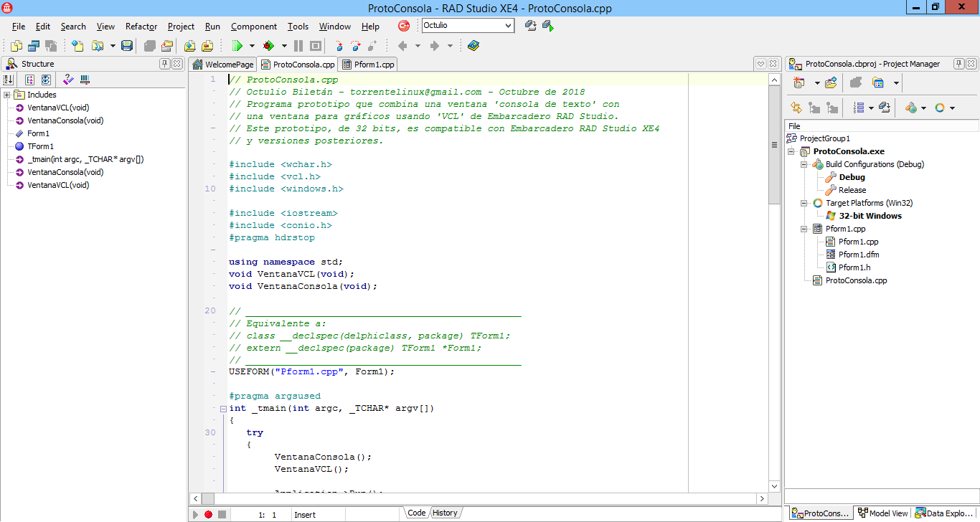The width and height of the screenshot is (980, 522).
Task: Pin the Project Manager panel
Action: 958,64
